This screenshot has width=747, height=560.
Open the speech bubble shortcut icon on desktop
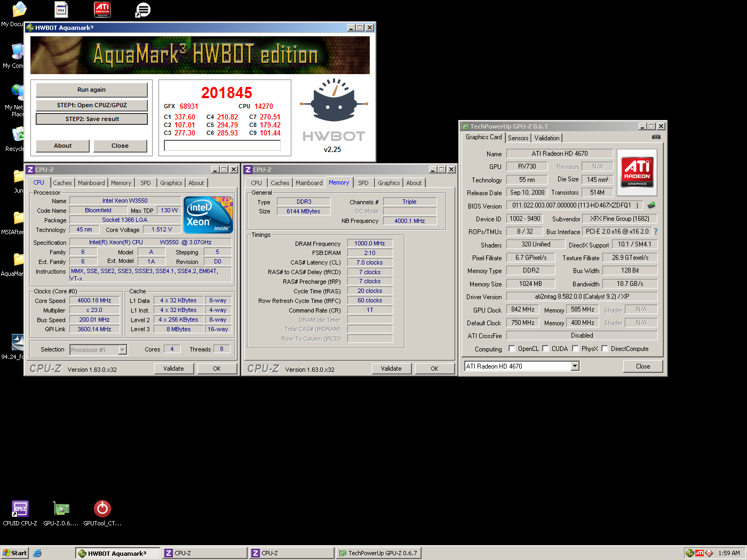coord(142,9)
